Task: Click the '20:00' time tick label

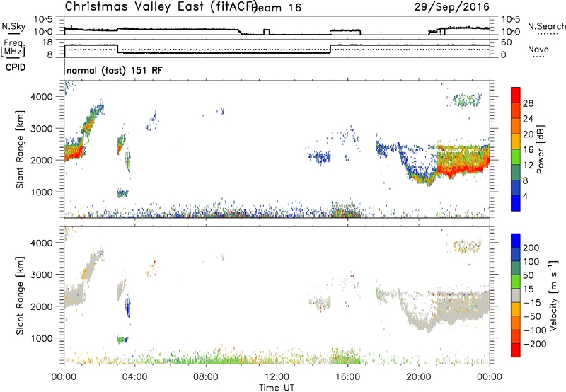Action: click(x=419, y=377)
